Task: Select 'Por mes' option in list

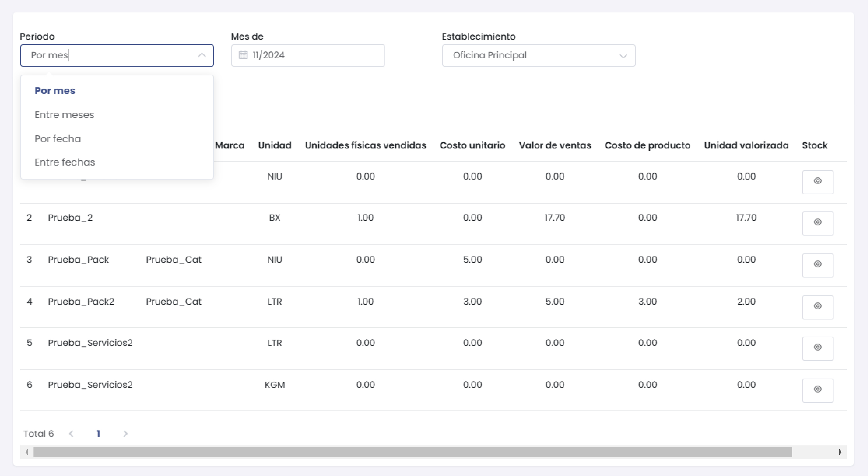Action: tap(55, 90)
